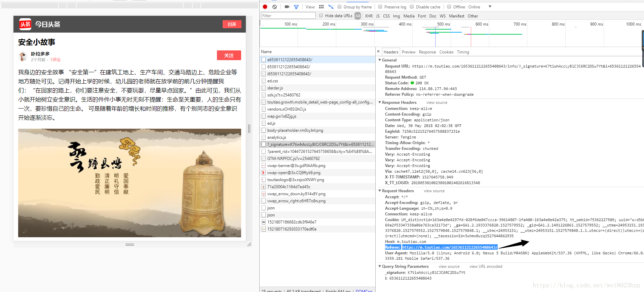The width and height of the screenshot is (644, 292).
Task: Click the red 关注 follow button
Action: coord(229,55)
